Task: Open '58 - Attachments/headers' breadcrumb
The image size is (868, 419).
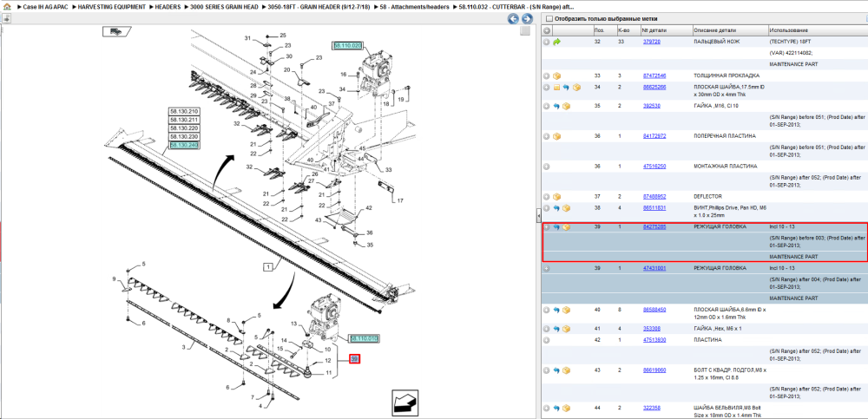Action: coord(415,8)
